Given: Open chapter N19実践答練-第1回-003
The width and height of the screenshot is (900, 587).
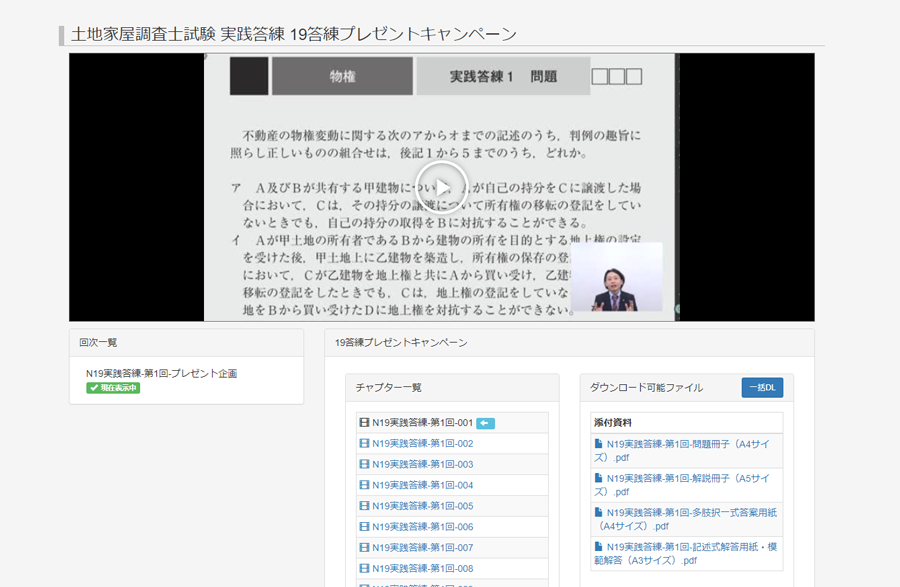Looking at the screenshot, I should point(422,465).
